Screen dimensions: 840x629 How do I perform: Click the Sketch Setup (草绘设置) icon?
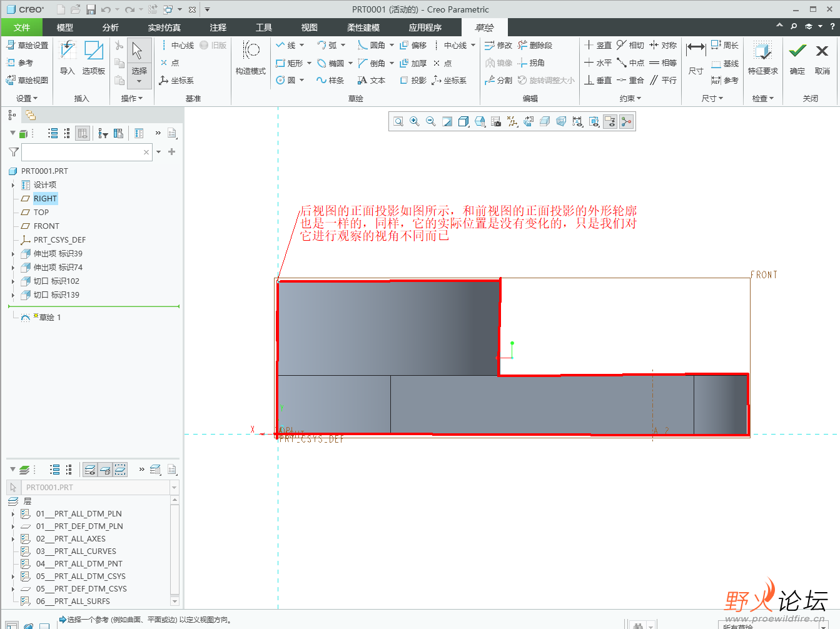tap(11, 45)
